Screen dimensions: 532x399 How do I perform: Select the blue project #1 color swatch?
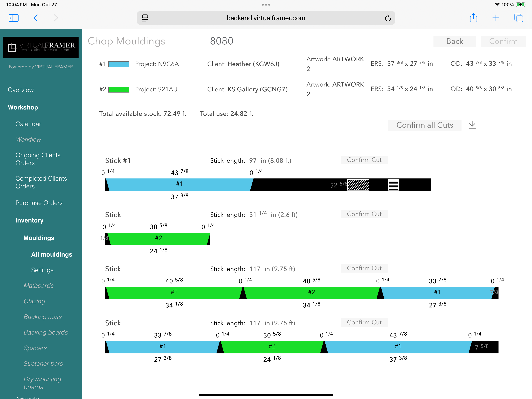119,64
